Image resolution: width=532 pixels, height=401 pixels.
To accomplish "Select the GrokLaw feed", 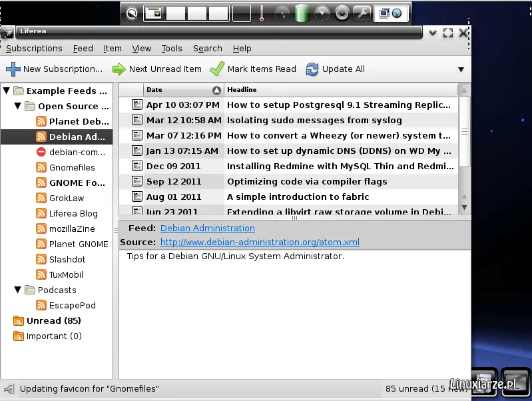I will (60, 198).
